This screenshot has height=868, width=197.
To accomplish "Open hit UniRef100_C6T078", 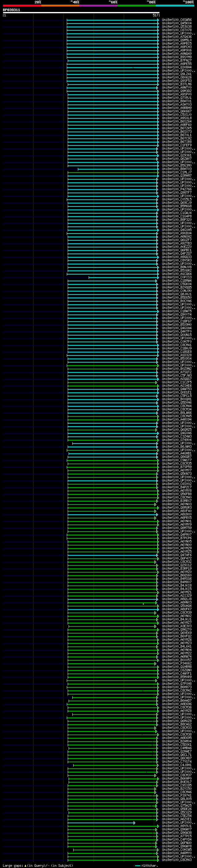I will 177,30.
